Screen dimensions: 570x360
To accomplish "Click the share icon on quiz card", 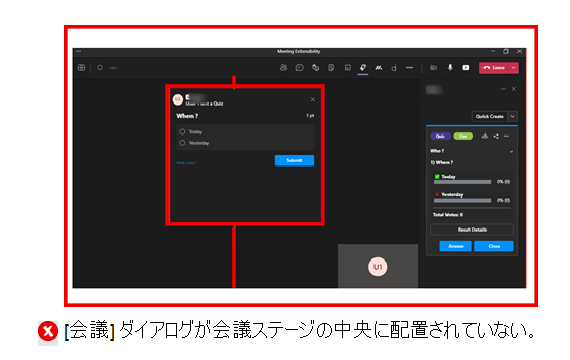I will [x=496, y=136].
